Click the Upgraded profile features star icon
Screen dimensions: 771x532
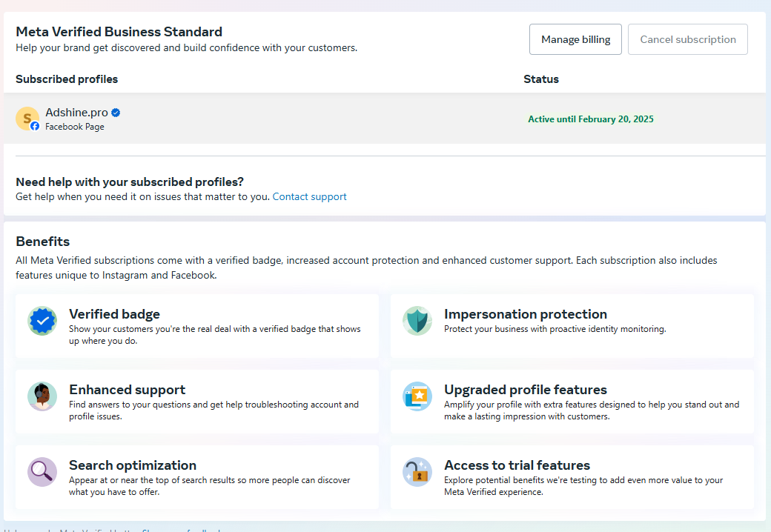417,396
